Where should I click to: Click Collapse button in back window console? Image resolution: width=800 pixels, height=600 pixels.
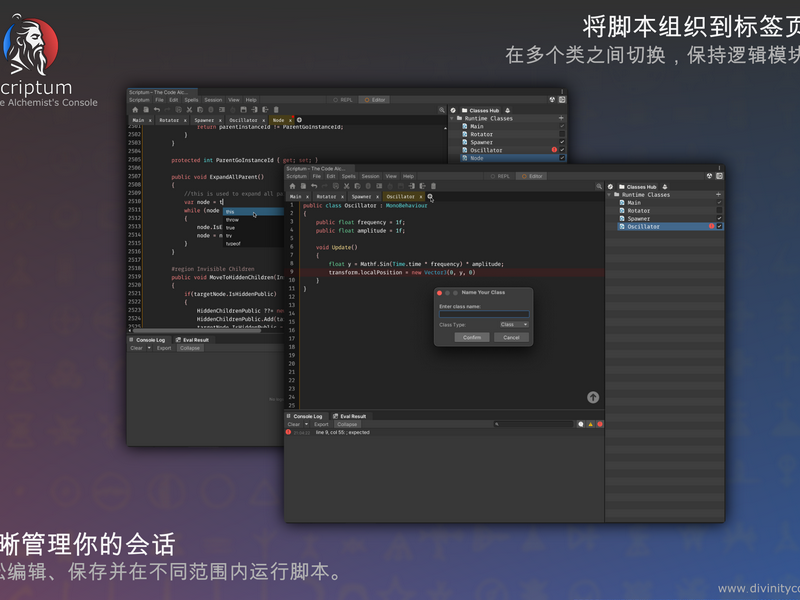pos(190,348)
